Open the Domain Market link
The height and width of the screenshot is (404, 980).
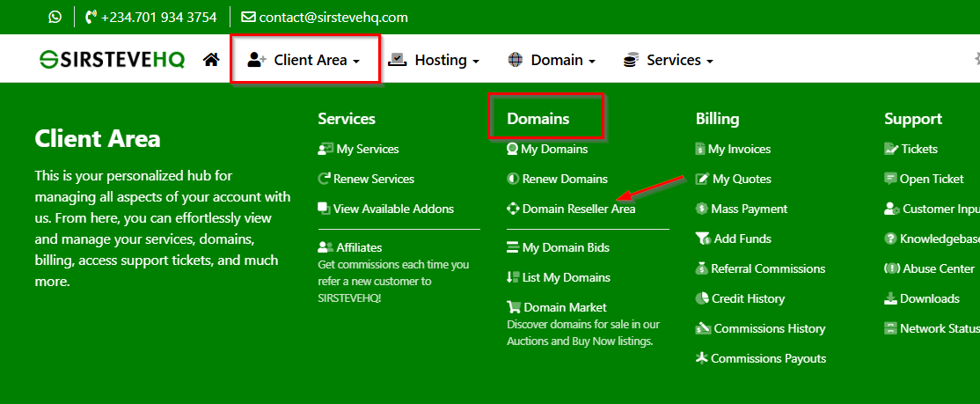(566, 307)
